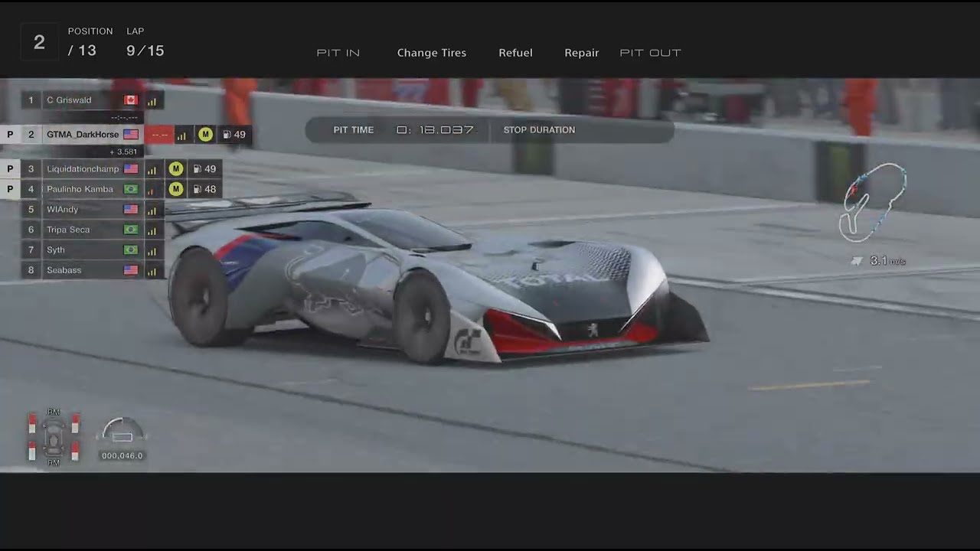
Task: Click the rear-left tire wear bar
Action: (x=32, y=451)
